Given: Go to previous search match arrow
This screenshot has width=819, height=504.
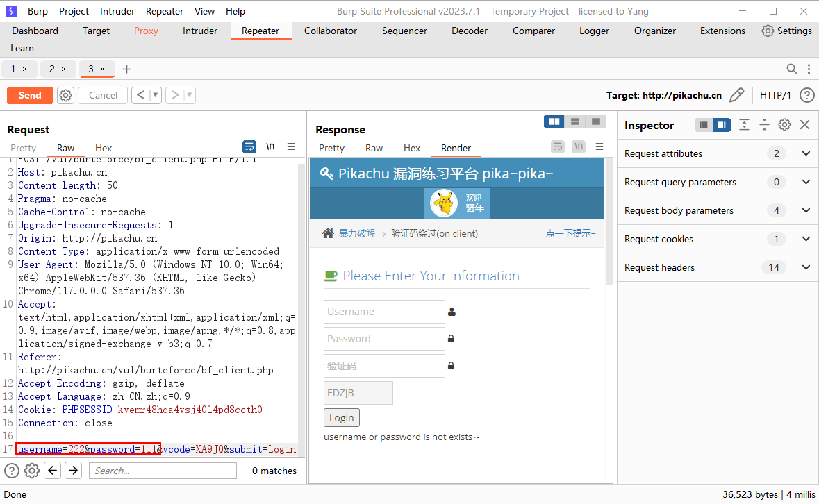Looking at the screenshot, I should click(x=53, y=471).
